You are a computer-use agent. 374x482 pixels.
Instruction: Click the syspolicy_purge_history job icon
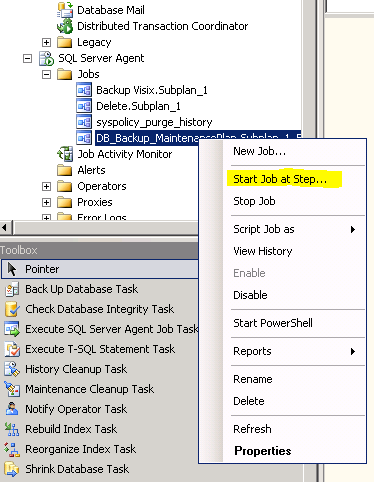click(x=84, y=122)
